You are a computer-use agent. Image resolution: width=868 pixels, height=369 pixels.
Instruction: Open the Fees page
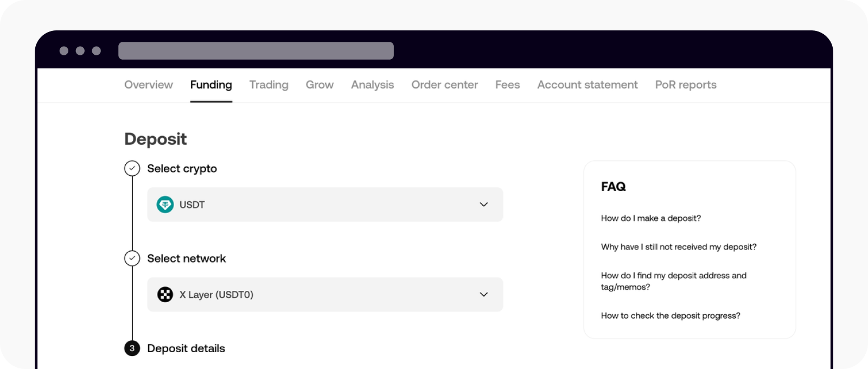click(x=507, y=85)
